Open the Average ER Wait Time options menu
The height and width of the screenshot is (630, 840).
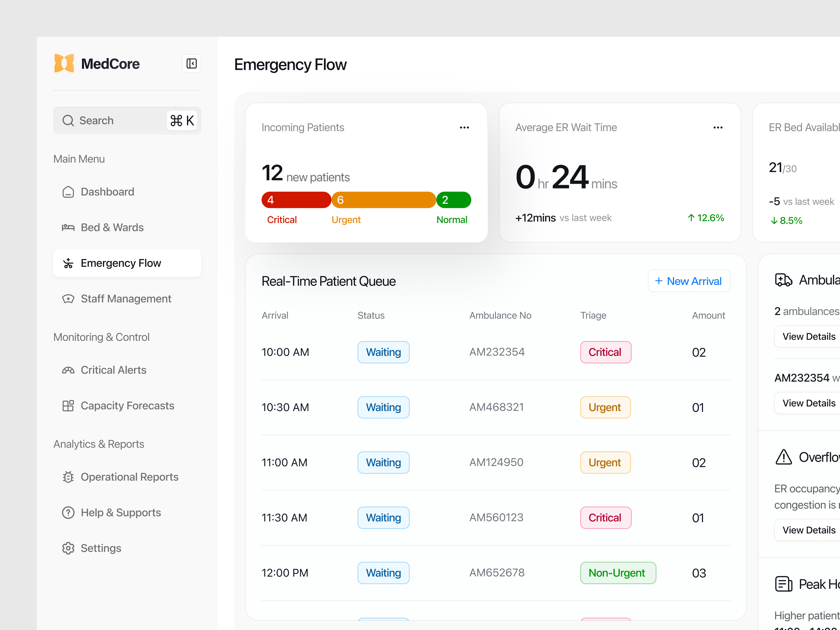[718, 128]
